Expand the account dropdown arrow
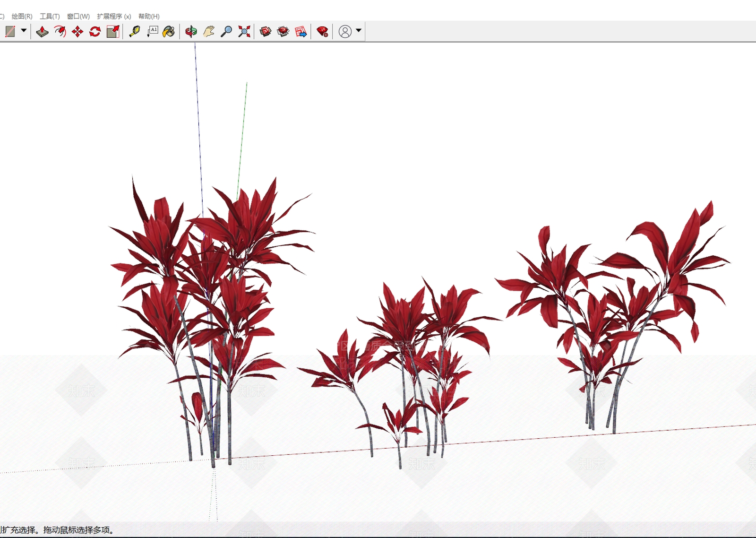The height and width of the screenshot is (538, 756). (x=359, y=31)
